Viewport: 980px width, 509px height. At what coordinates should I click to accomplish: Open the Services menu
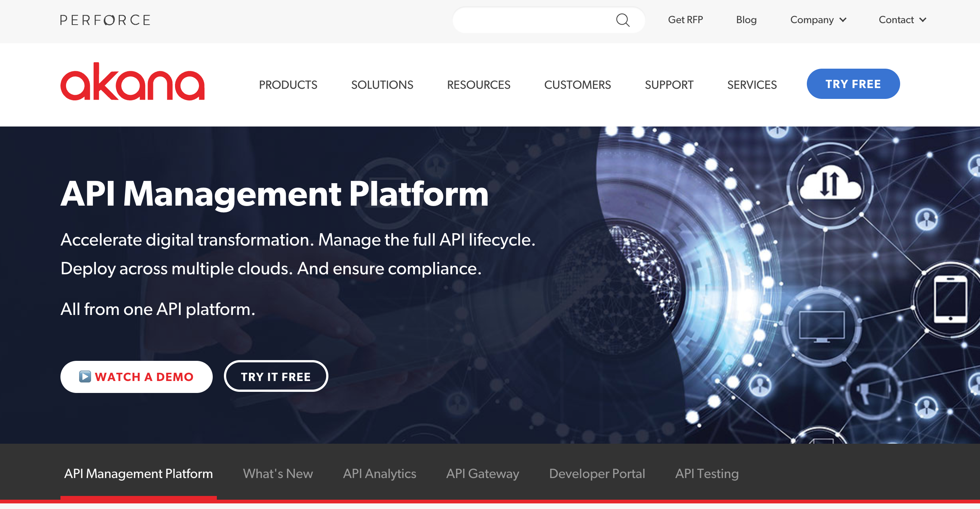[752, 84]
